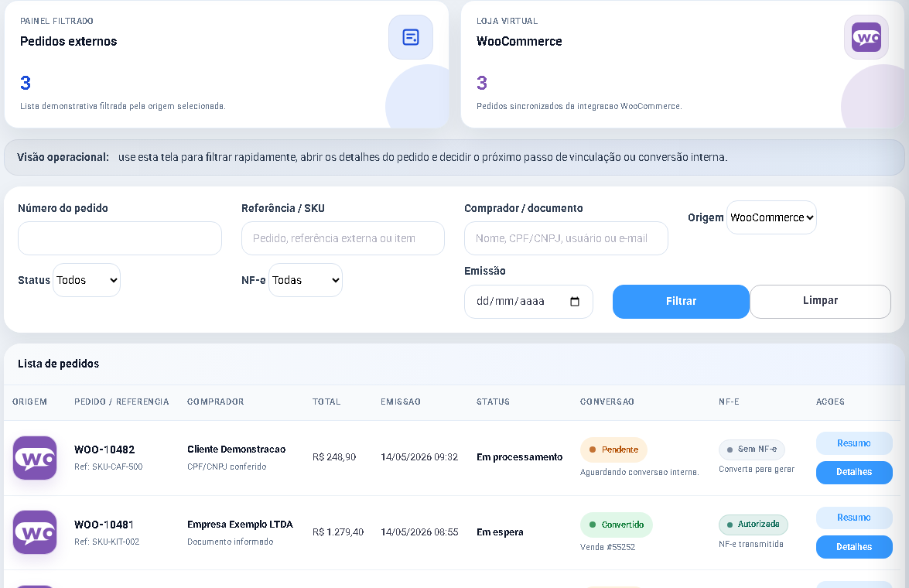Open the Status Todos dropdown
The height and width of the screenshot is (588, 909).
[x=87, y=280]
